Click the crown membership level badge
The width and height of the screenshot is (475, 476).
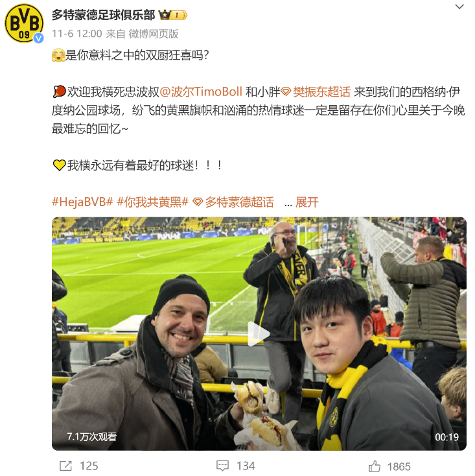tap(172, 14)
